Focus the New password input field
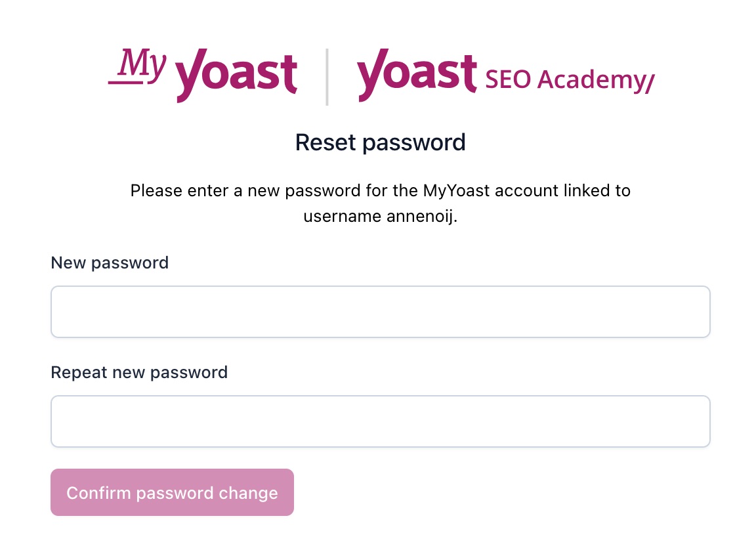The height and width of the screenshot is (554, 756). pyautogui.click(x=381, y=312)
